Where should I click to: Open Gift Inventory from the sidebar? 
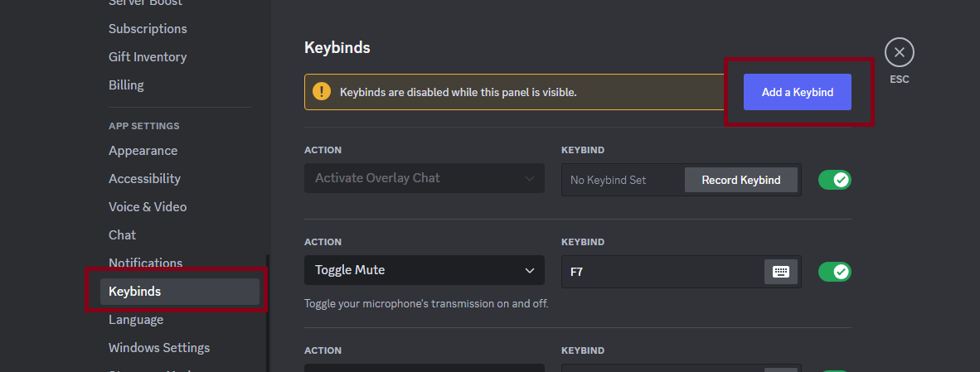148,57
